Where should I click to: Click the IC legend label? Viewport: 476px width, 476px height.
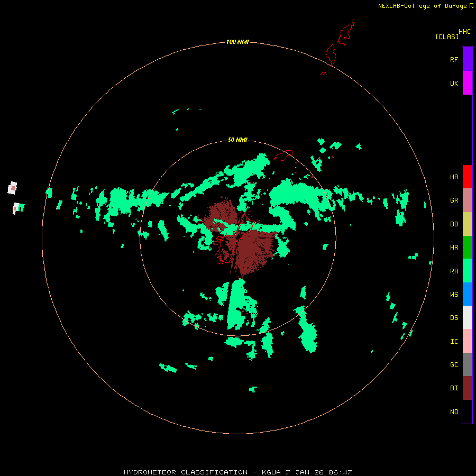[x=454, y=341]
